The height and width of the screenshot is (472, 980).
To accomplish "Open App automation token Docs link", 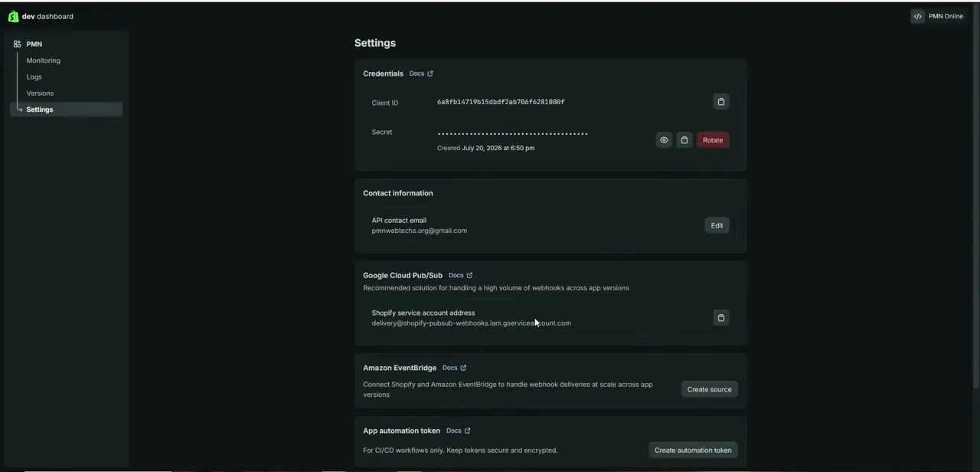I will coord(458,431).
